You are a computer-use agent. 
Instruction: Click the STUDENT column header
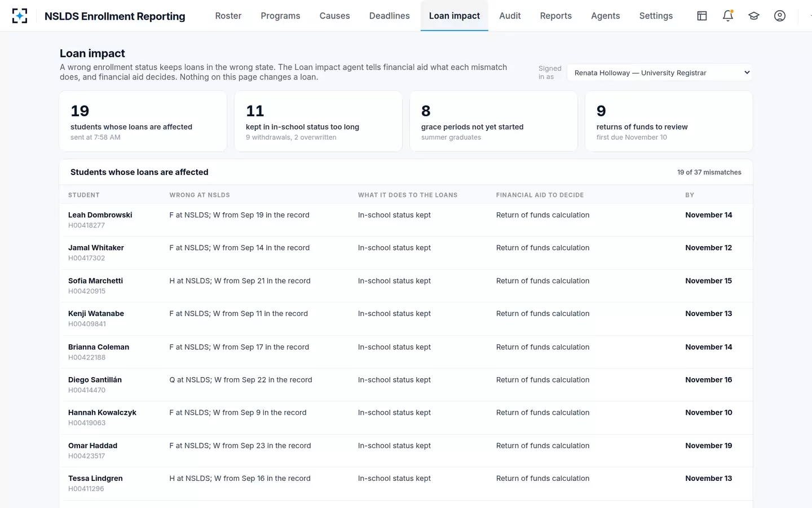tap(84, 195)
